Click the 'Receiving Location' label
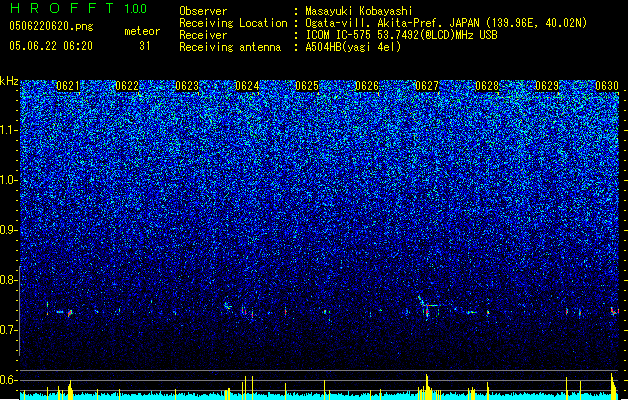Screen dimensions: 629x400 (x=233, y=23)
